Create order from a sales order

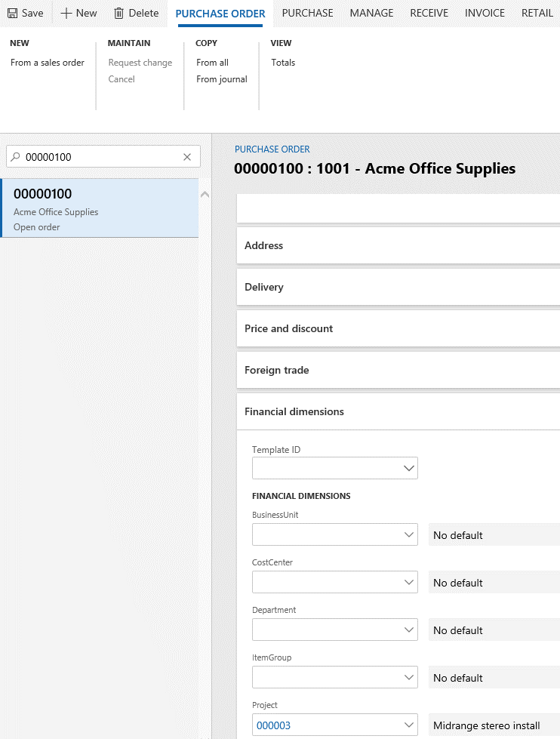(47, 63)
